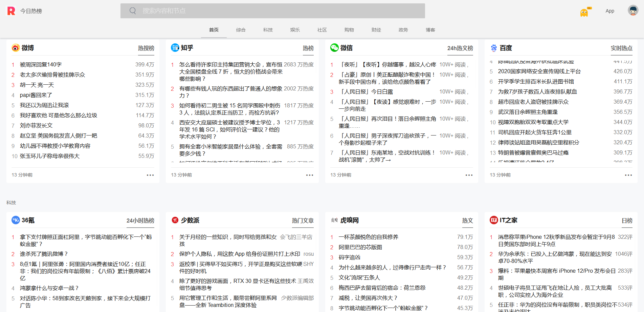Open the 虎嗅网 热文 tab

tap(468, 221)
